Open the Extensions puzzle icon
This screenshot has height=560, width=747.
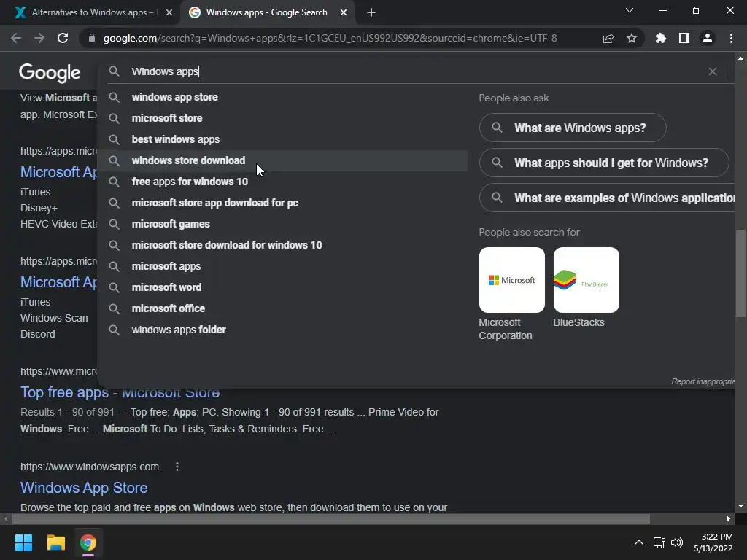click(661, 38)
